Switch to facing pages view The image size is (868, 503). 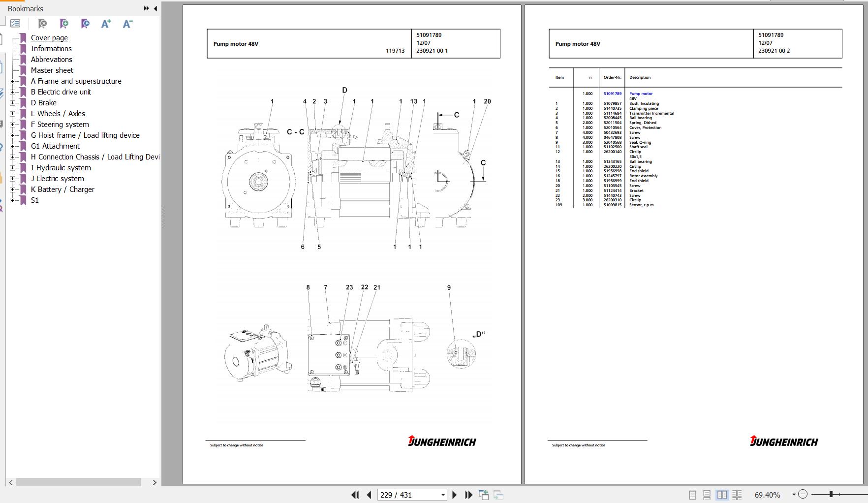click(x=722, y=495)
